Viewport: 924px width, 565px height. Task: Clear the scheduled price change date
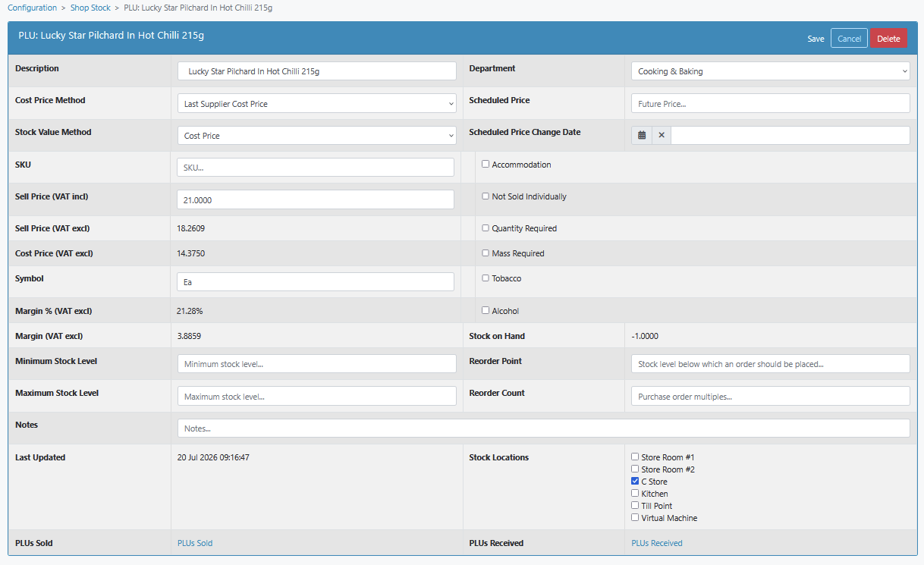pos(662,135)
